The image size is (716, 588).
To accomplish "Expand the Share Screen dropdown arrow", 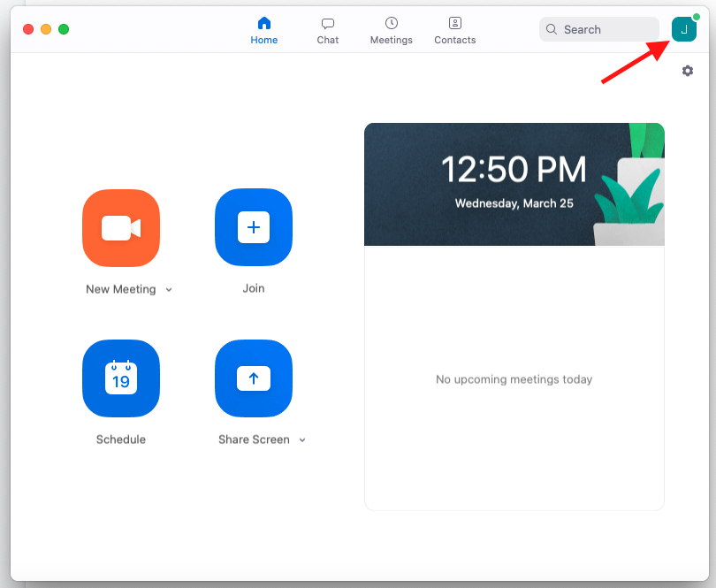I will (x=302, y=440).
